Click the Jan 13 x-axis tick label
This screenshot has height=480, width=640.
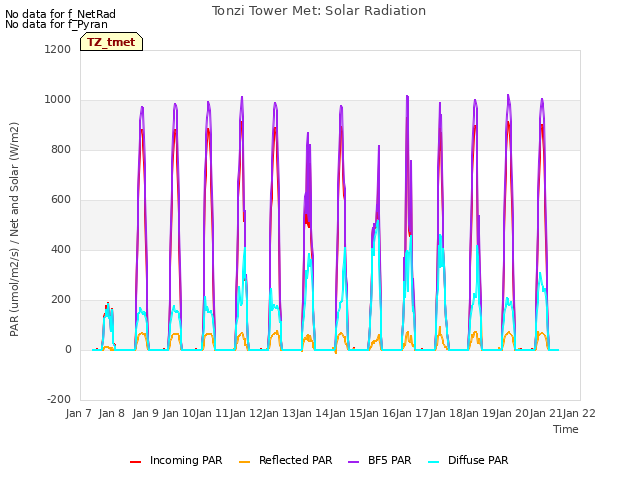pyautogui.click(x=279, y=413)
